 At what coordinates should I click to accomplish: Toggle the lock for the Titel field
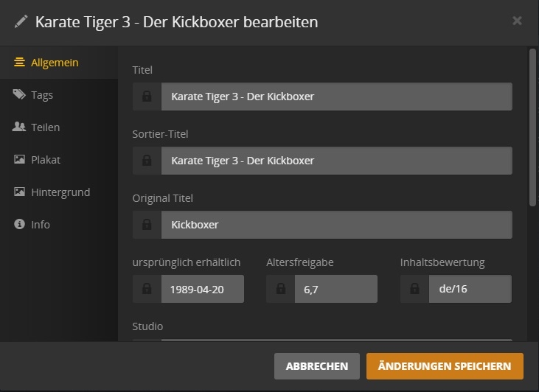point(147,97)
